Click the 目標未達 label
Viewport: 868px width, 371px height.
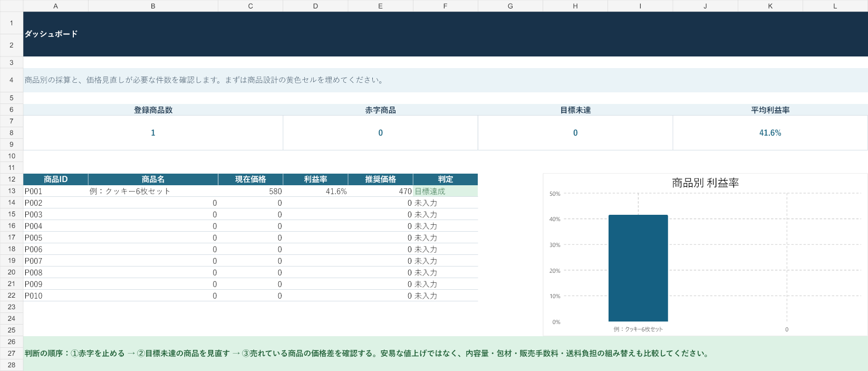575,110
